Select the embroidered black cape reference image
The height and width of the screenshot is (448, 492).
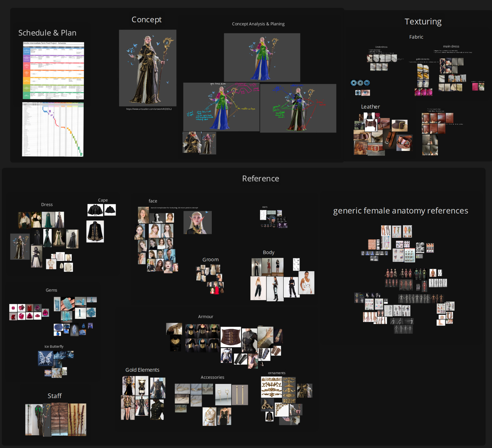[x=95, y=231]
